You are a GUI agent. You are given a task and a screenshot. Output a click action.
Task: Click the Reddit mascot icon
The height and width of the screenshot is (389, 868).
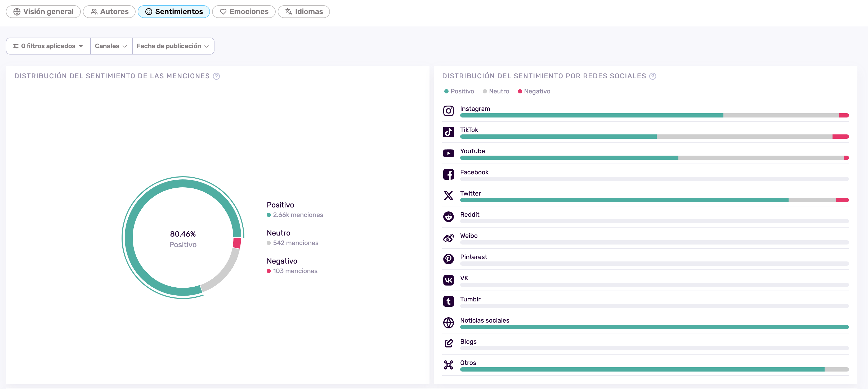[448, 216]
